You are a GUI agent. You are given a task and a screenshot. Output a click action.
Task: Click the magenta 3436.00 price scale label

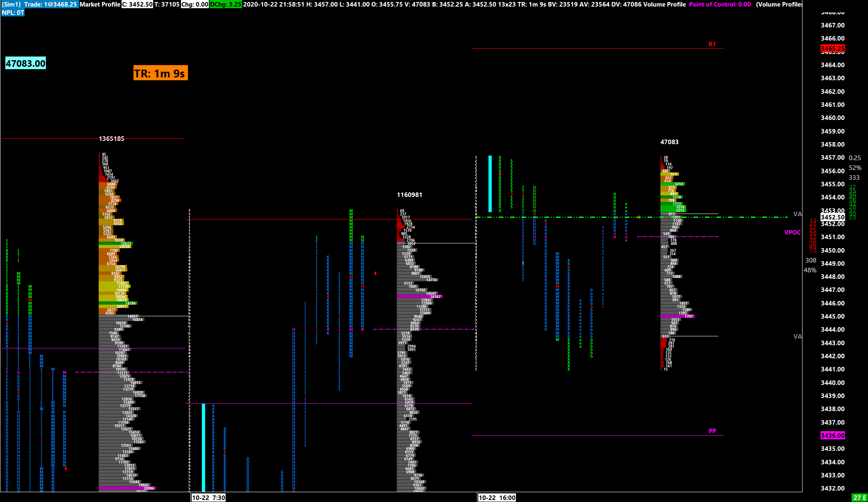tap(832, 436)
